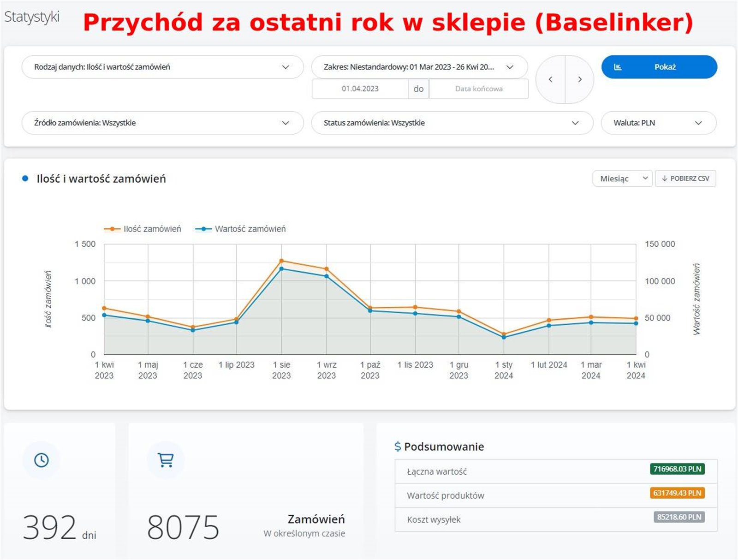Toggle Wartość zamówień series in legend

(241, 229)
